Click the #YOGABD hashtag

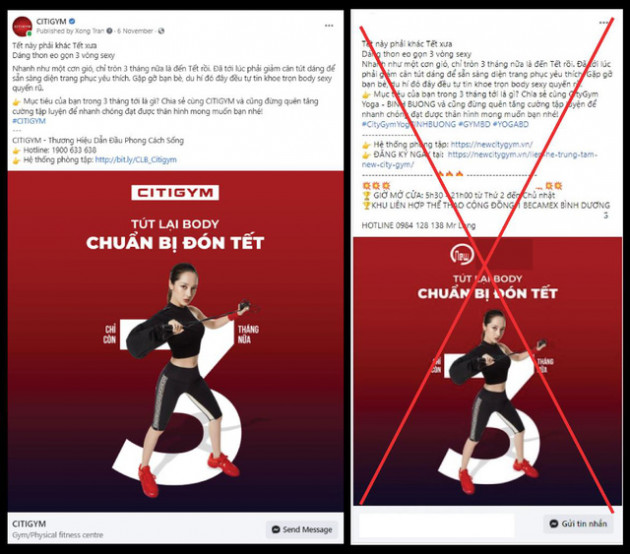(511, 124)
